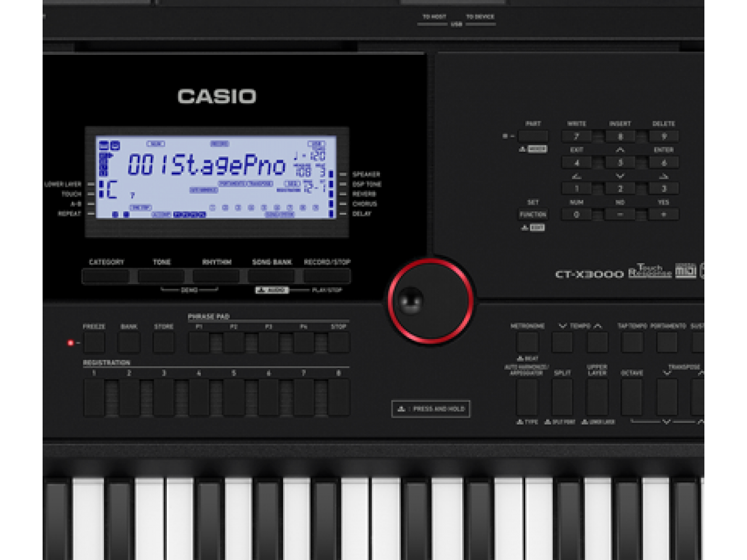Trigger phrase pad P4
This screenshot has width=747, height=560.
[x=303, y=342]
